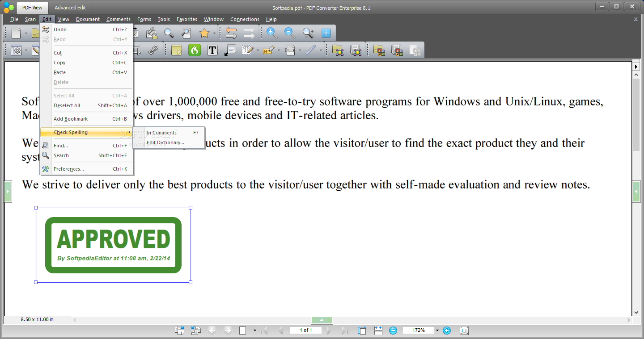This screenshot has width=644, height=339.
Task: Click the Link chain tool icon
Action: [x=153, y=50]
